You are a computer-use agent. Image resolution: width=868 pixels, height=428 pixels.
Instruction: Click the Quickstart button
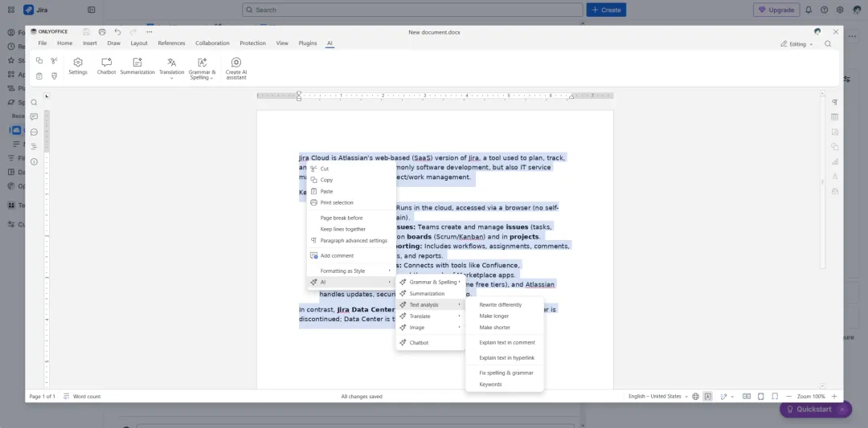click(816, 410)
